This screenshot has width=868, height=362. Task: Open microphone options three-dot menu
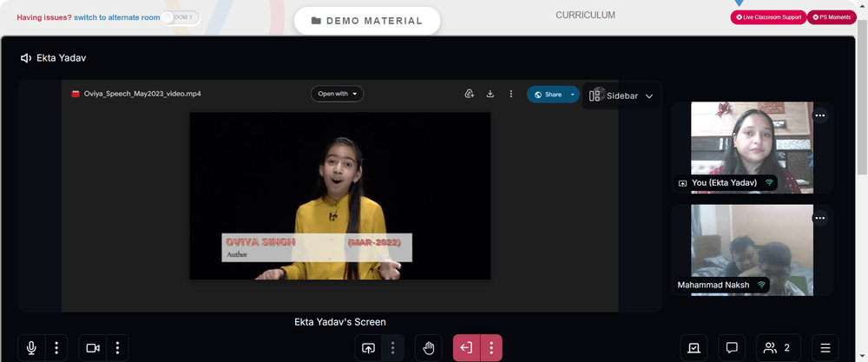(x=56, y=348)
